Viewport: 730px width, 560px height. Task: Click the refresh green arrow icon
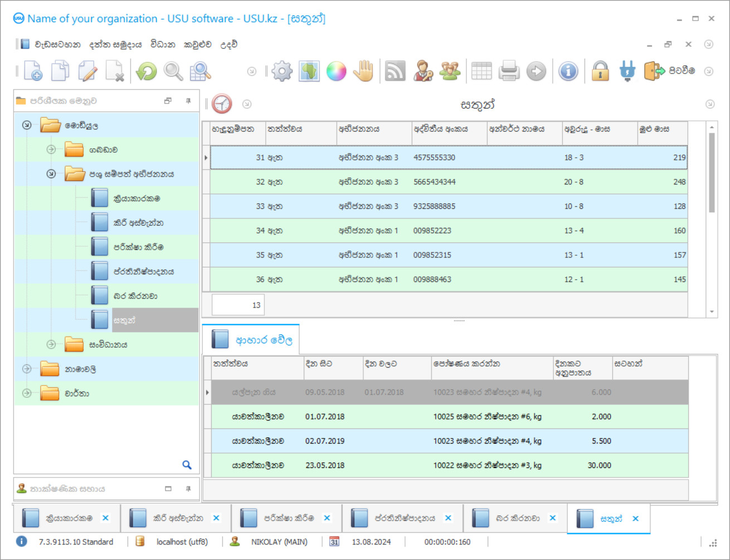click(147, 71)
